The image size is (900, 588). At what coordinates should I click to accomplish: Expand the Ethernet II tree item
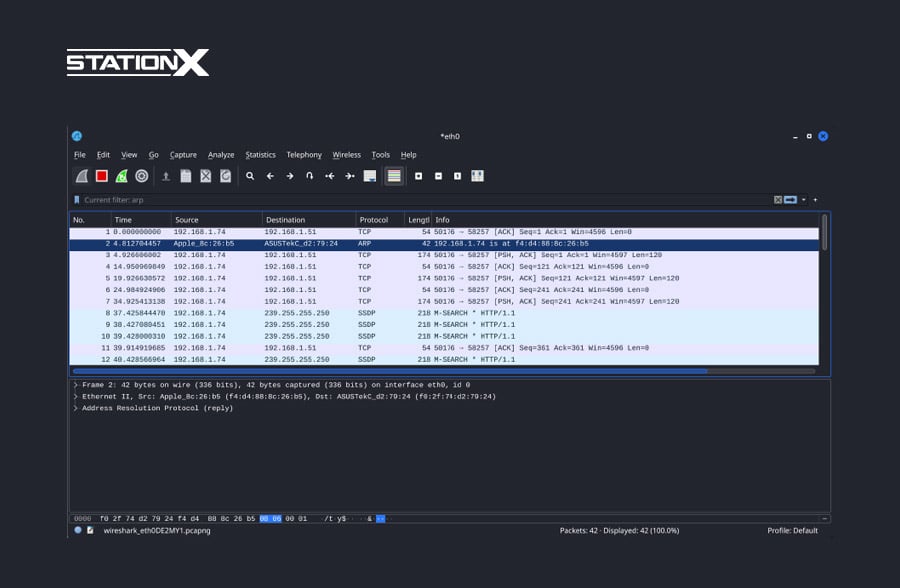point(76,396)
